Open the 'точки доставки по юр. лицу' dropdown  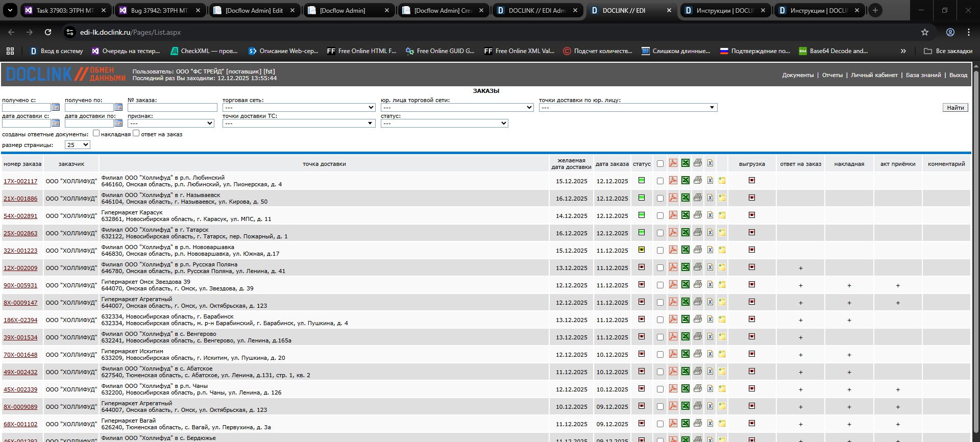click(628, 108)
